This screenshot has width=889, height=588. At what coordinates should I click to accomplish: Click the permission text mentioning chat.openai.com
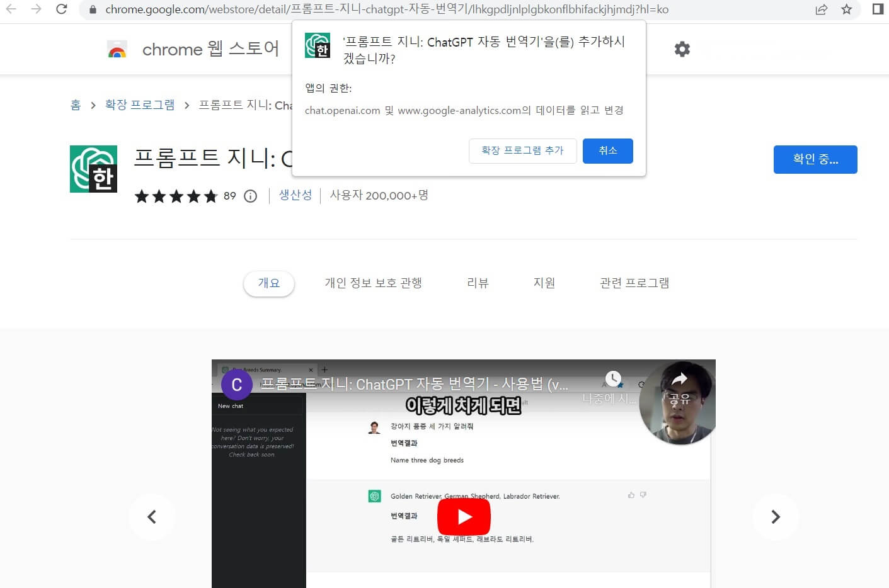pyautogui.click(x=464, y=110)
